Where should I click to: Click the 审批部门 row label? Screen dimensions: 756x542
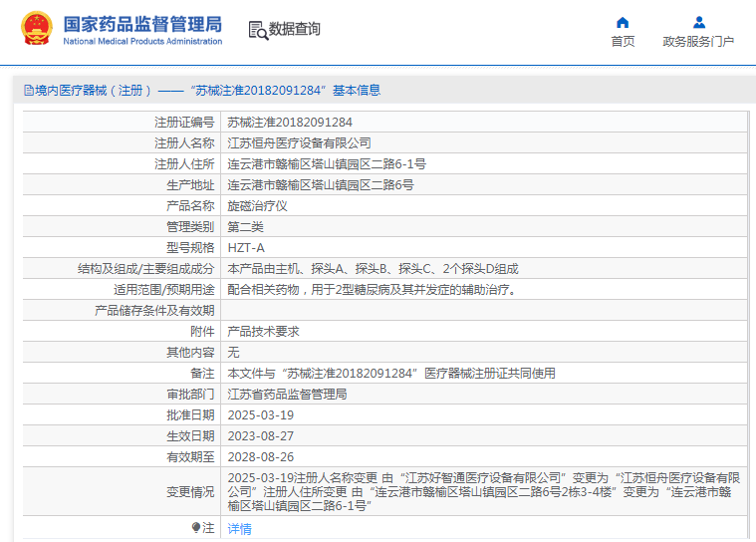point(190,395)
